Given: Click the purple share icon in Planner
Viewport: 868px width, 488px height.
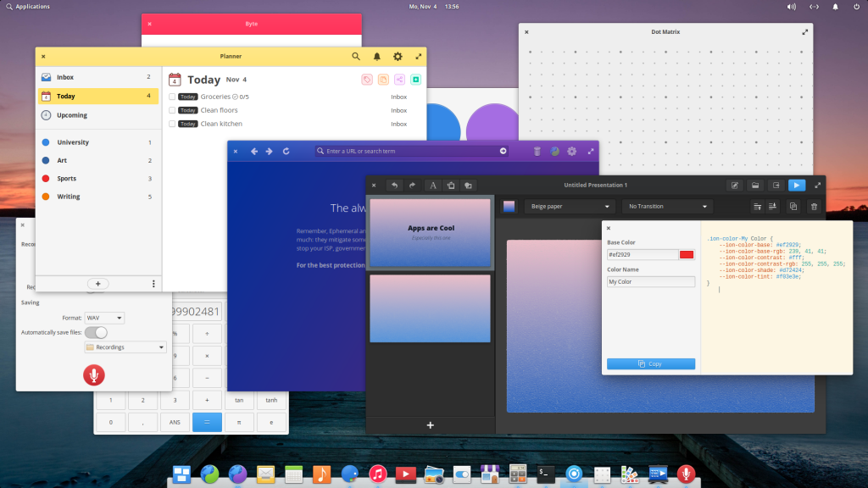Looking at the screenshot, I should click(x=400, y=80).
